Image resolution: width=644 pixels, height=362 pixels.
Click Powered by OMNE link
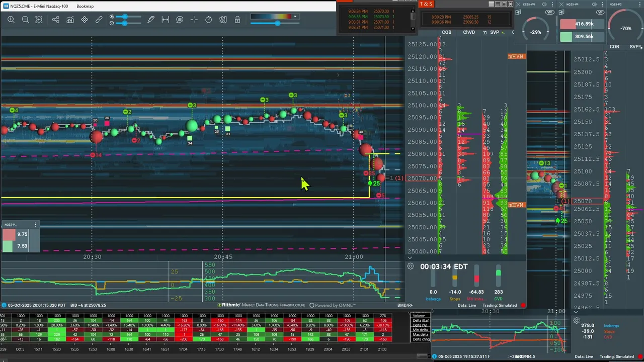333,305
